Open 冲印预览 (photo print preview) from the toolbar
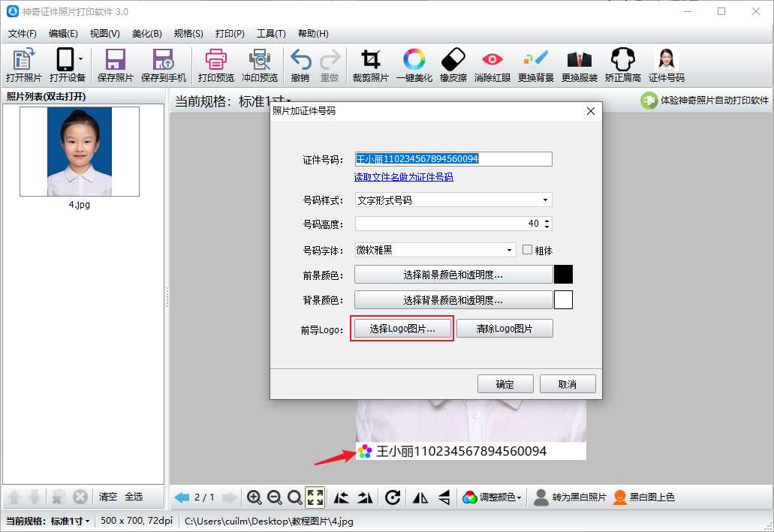 (x=260, y=65)
